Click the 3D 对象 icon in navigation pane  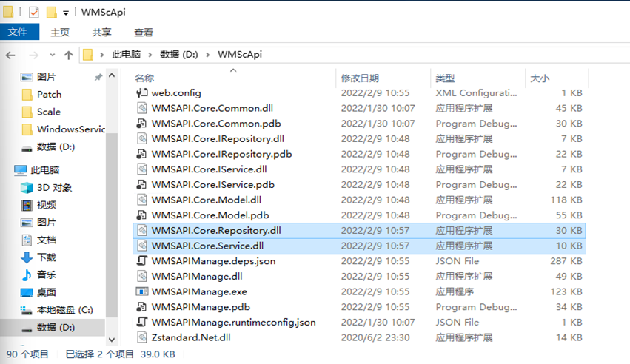coord(27,187)
